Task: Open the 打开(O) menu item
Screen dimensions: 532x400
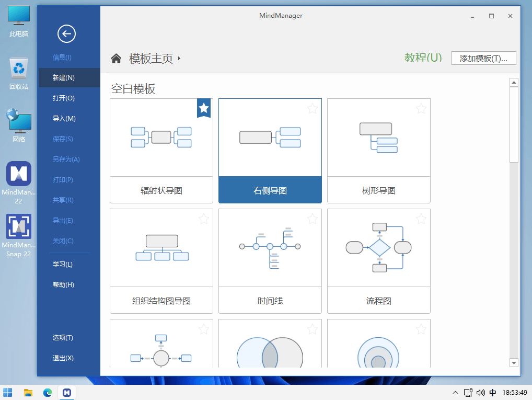Action: click(63, 98)
